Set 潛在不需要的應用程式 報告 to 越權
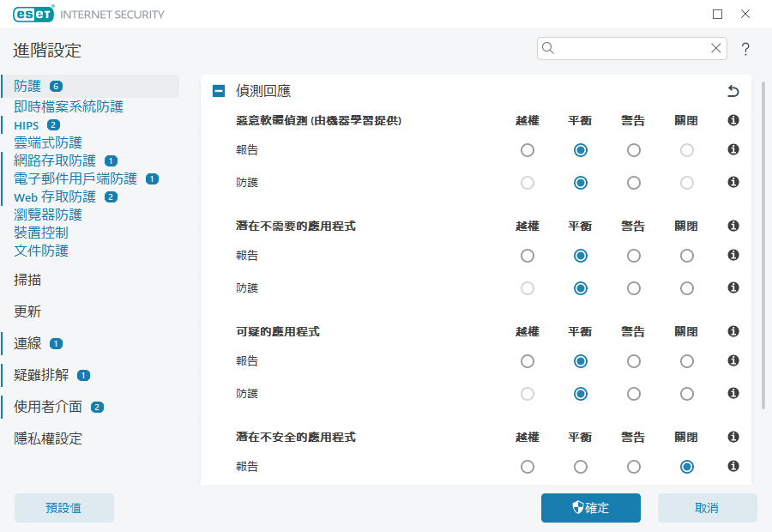 tap(528, 256)
